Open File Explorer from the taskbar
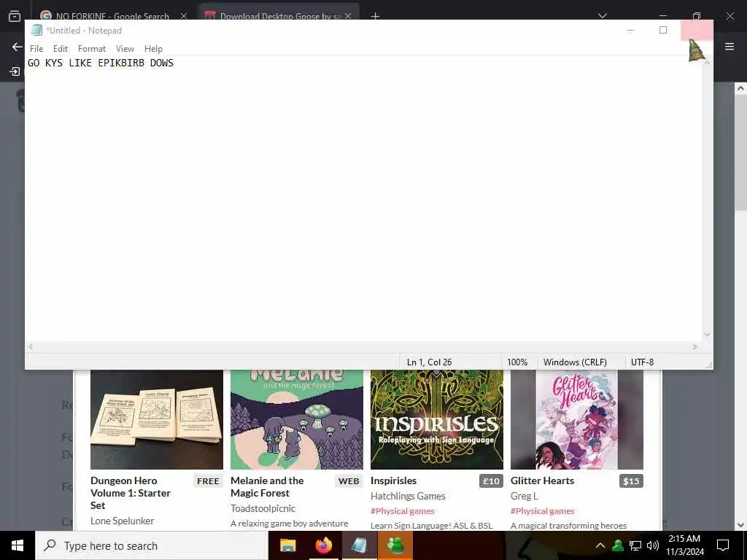Image resolution: width=747 pixels, height=560 pixels. [x=287, y=545]
